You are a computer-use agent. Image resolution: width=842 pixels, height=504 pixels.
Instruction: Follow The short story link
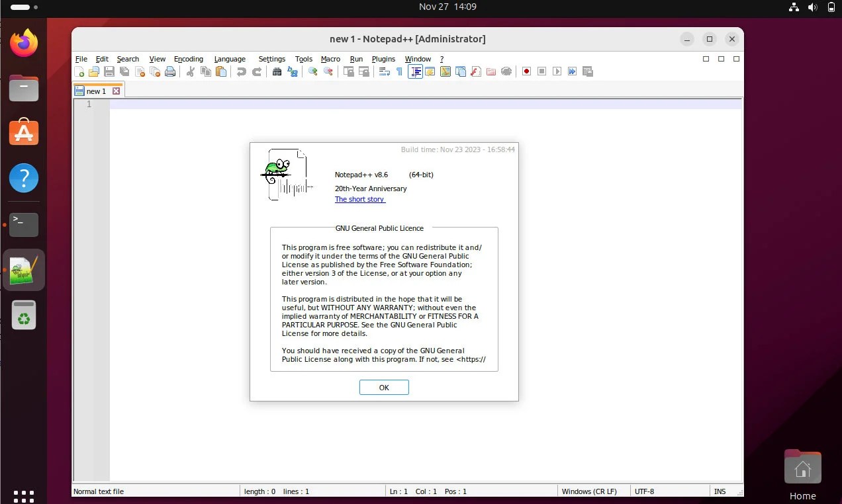point(359,199)
